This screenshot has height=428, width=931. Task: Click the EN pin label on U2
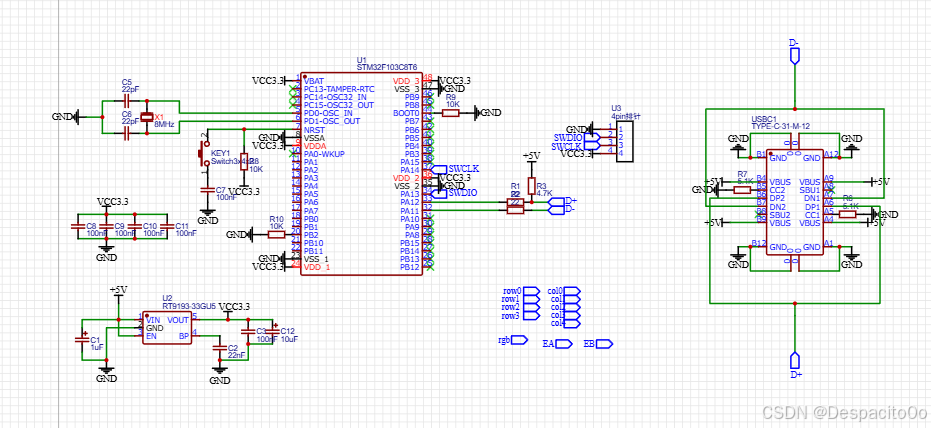coord(151,336)
